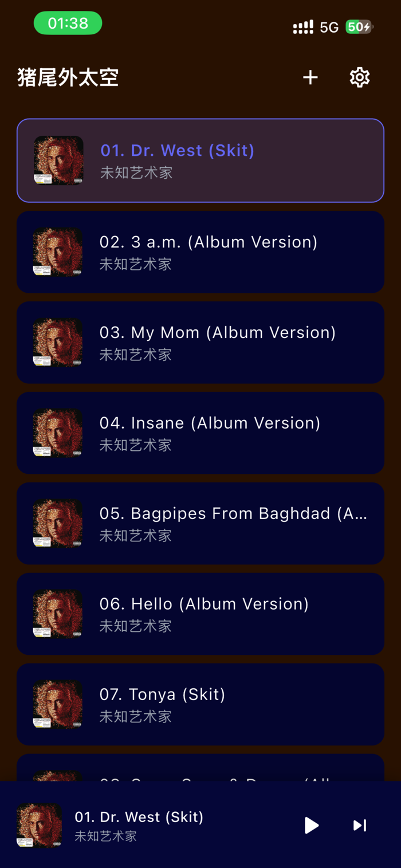Viewport: 401px width, 868px height.
Task: Play the current track in mini player
Action: point(311,825)
